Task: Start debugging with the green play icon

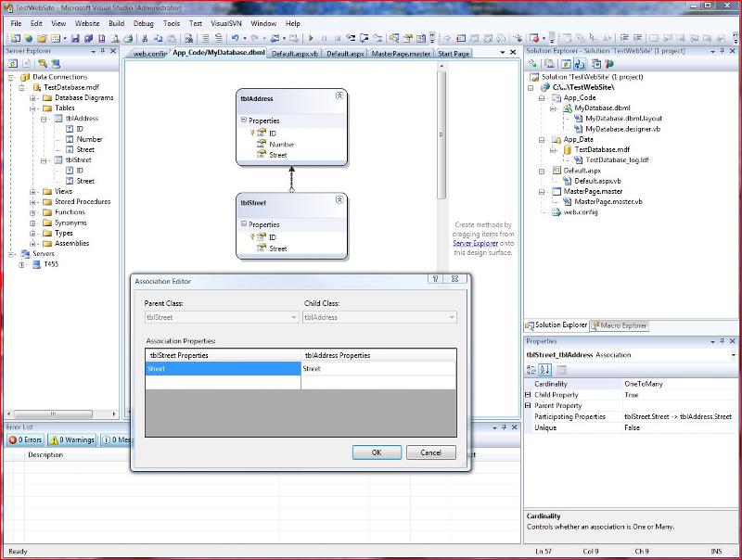Action: tap(311, 38)
